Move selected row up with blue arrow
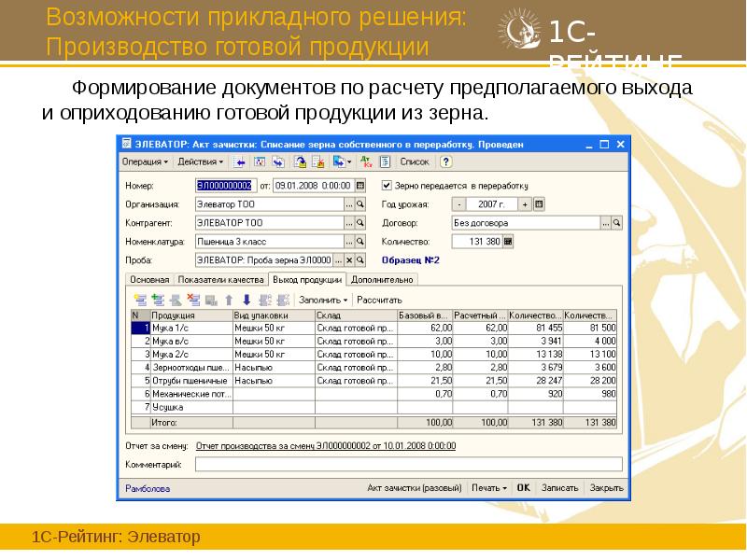747x560 pixels. coord(229,300)
